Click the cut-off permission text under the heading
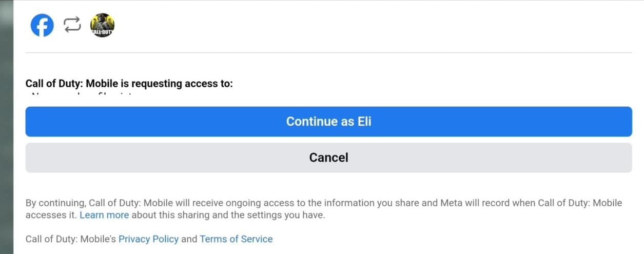The height and width of the screenshot is (254, 644). tap(87, 95)
